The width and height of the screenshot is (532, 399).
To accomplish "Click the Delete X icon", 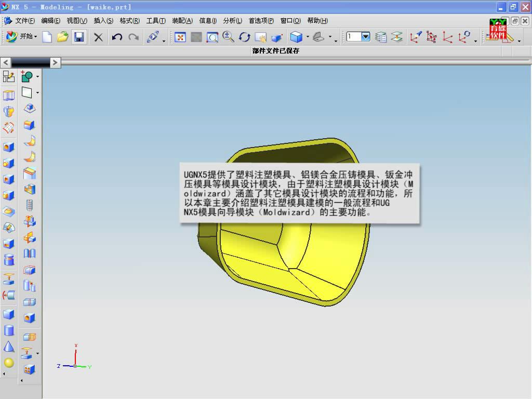I will point(98,37).
